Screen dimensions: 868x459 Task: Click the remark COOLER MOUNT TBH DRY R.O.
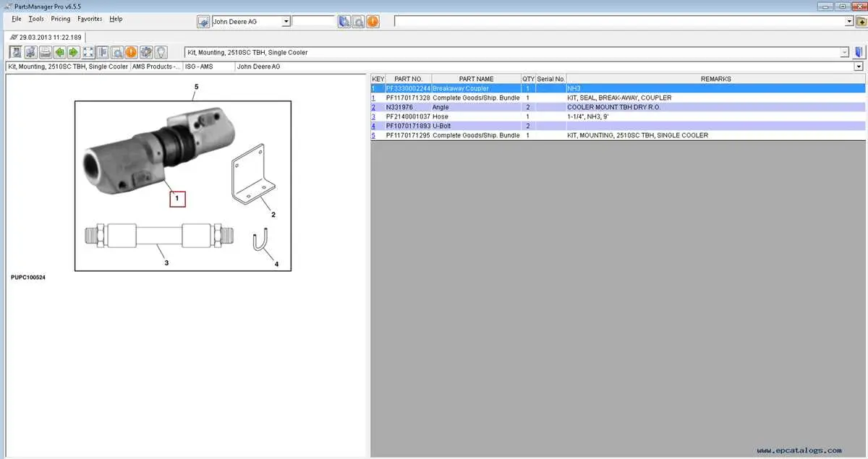click(x=613, y=107)
